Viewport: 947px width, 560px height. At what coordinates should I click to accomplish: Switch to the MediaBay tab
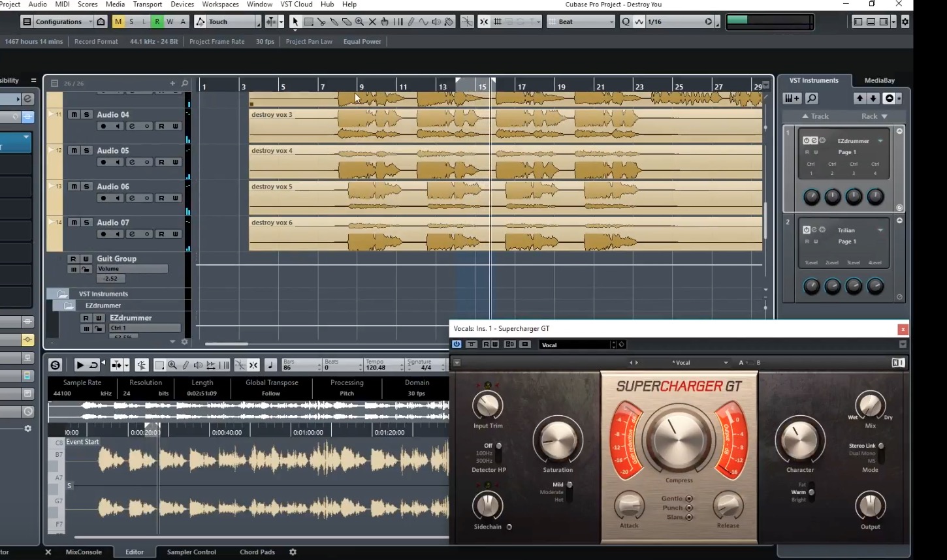879,80
